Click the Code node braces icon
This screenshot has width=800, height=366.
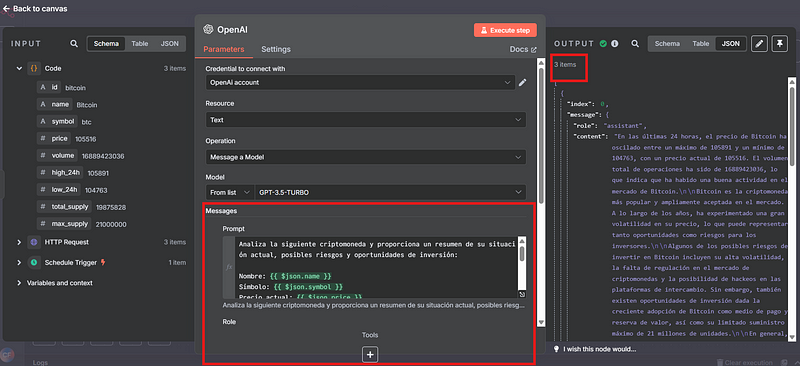click(34, 68)
